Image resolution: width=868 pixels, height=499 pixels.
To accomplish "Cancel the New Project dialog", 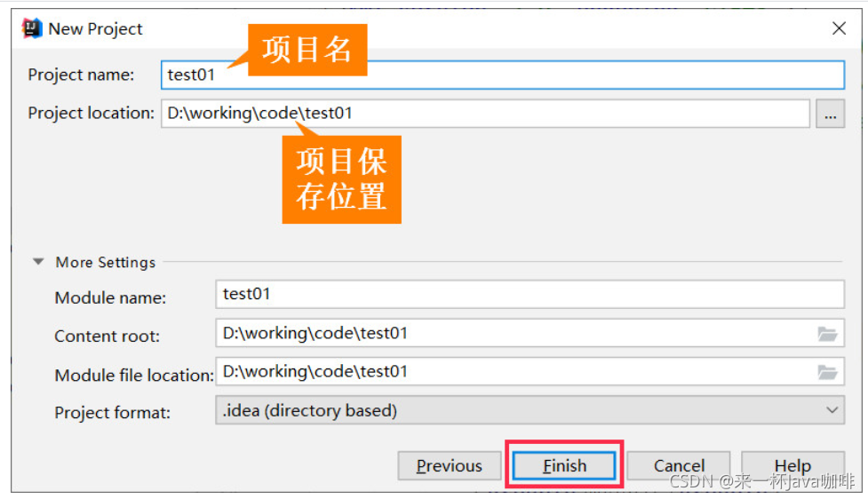I will pos(679,466).
